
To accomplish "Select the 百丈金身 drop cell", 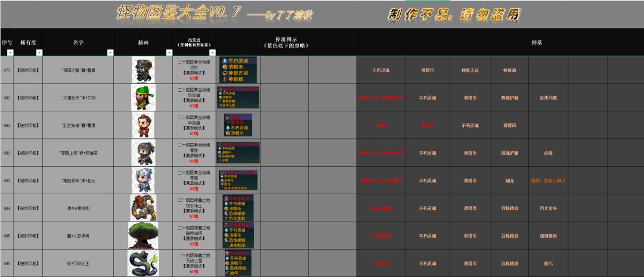I will click(549, 208).
